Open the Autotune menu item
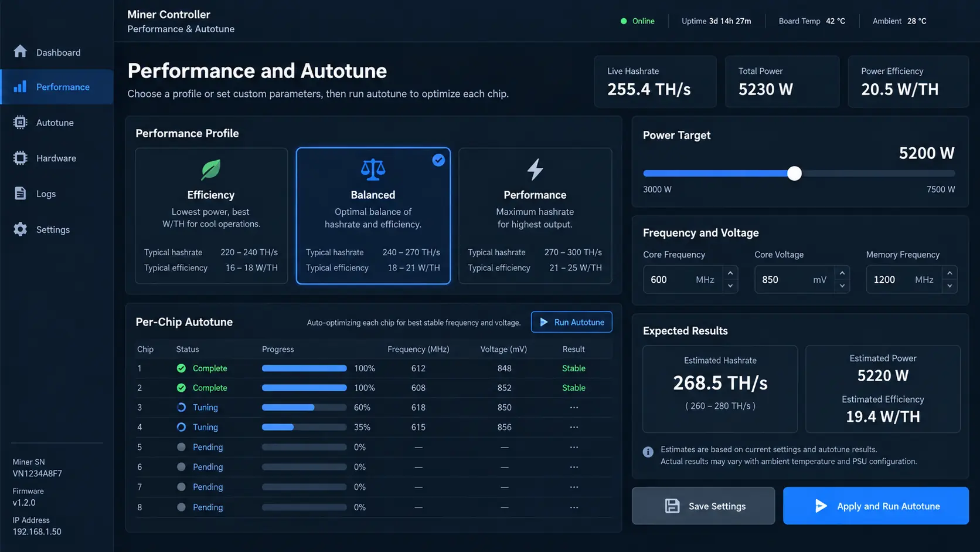The height and width of the screenshot is (552, 980). click(57, 123)
